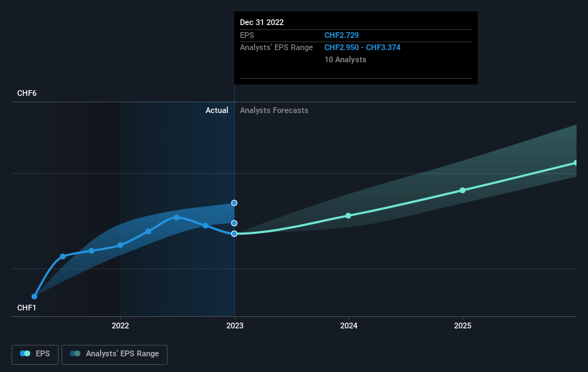Select the 2025 forecast data point
The width and height of the screenshot is (588, 372).
point(463,190)
